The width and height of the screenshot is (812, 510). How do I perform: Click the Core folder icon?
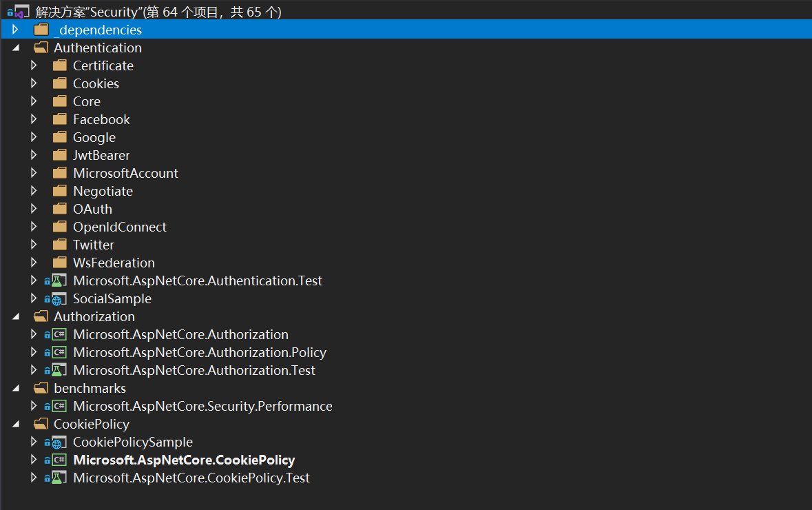(x=60, y=101)
